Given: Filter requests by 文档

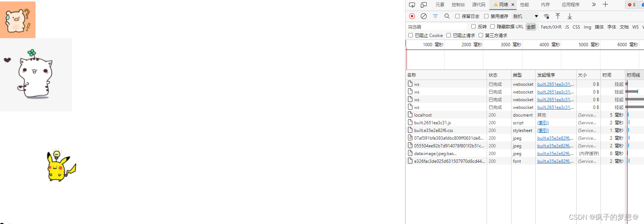Looking at the screenshot, I should (624, 27).
